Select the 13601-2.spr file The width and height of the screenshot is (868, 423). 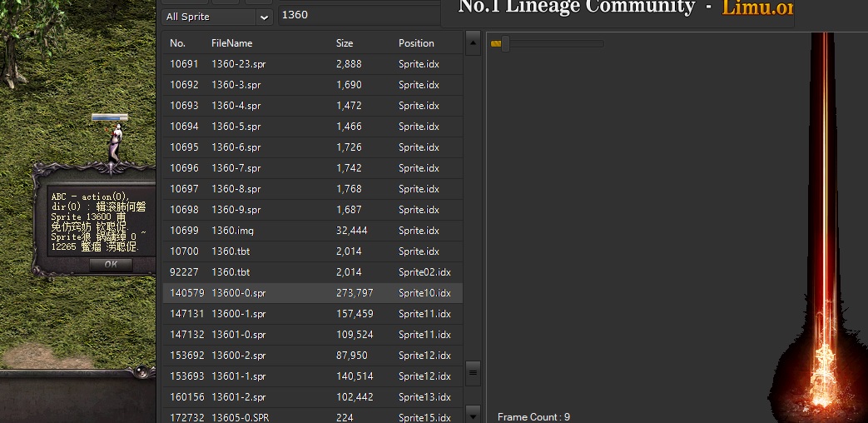click(313, 397)
